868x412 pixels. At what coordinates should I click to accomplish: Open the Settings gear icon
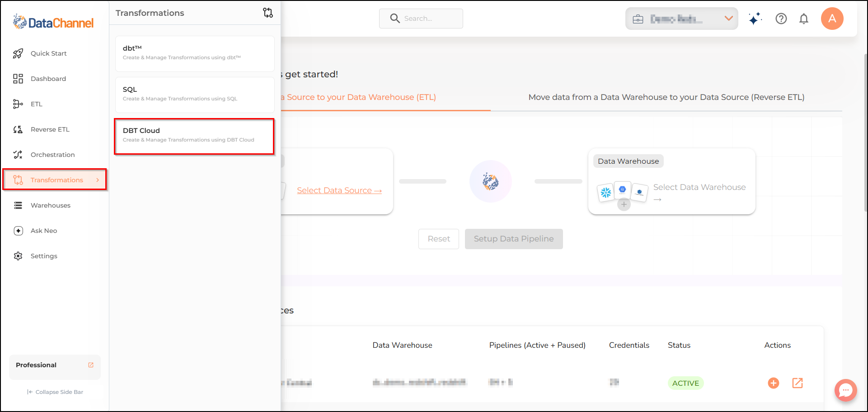[18, 256]
